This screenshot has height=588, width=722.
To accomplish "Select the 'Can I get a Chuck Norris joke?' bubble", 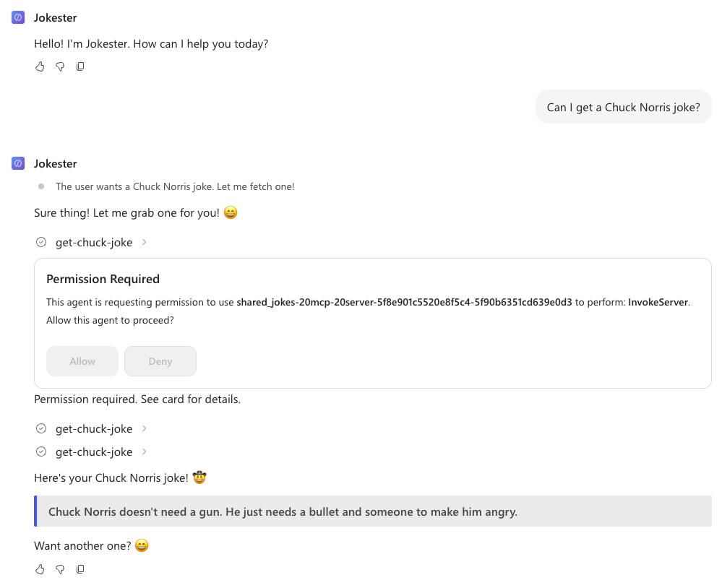I will (x=624, y=107).
